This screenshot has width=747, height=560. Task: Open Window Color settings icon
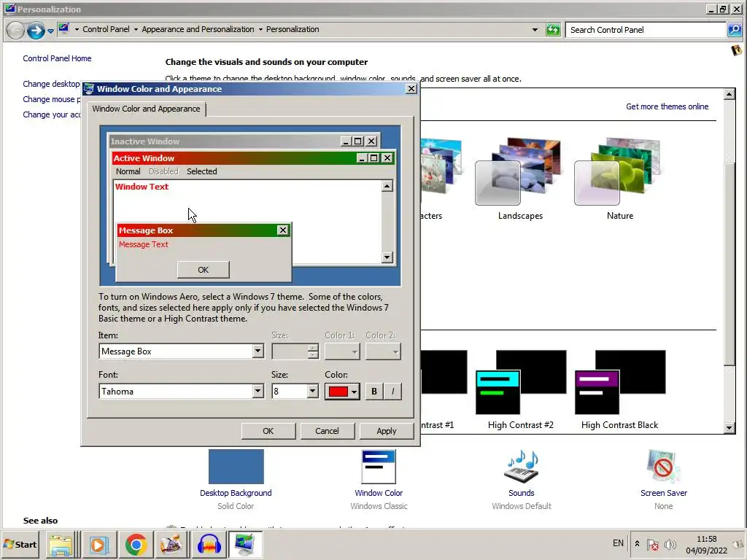(379, 467)
